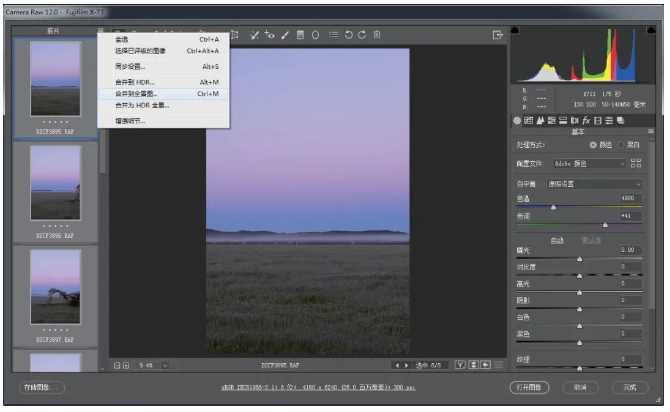Click the filmstrip scroll down arrow

pos(102,368)
